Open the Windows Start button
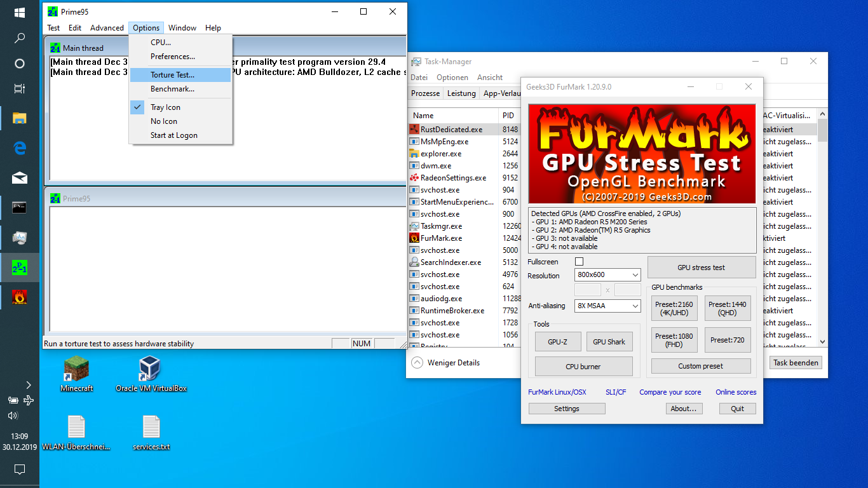This screenshot has height=488, width=868. tap(19, 12)
